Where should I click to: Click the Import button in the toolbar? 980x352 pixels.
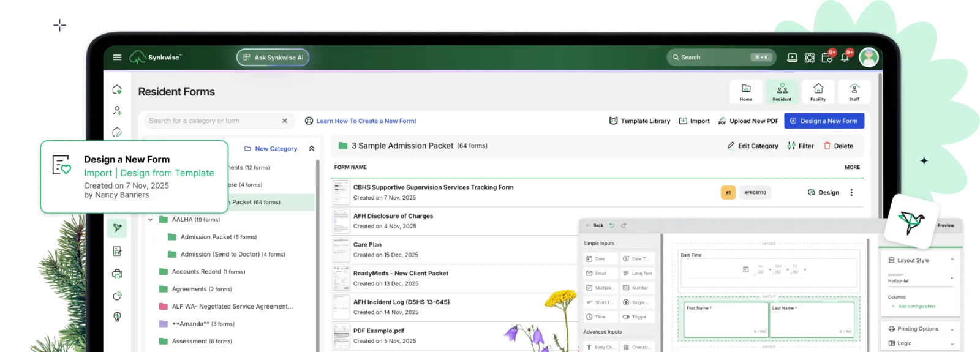pyautogui.click(x=695, y=121)
